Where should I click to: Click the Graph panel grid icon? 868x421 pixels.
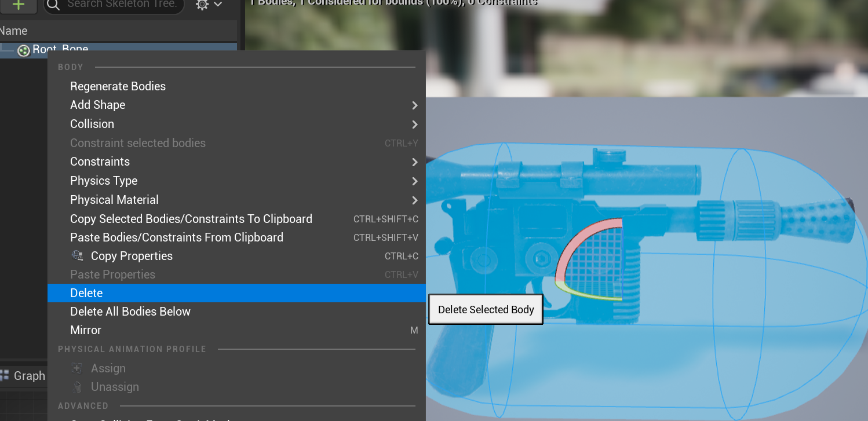point(4,376)
